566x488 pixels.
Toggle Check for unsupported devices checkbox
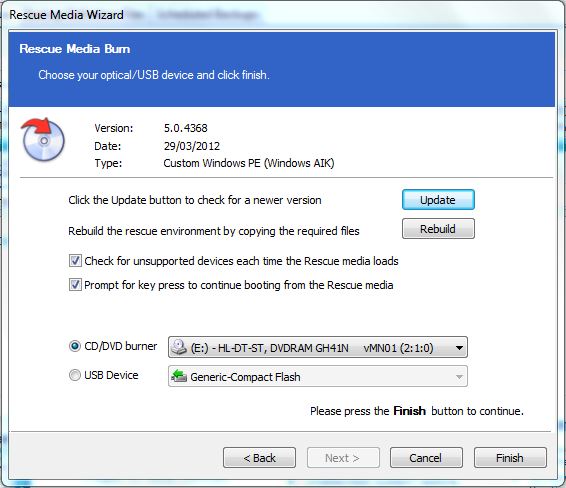click(75, 260)
